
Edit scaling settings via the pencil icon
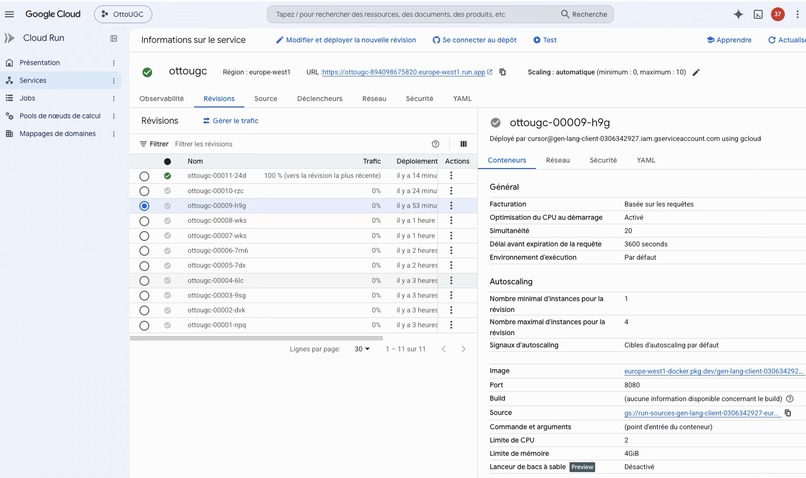pyautogui.click(x=696, y=72)
